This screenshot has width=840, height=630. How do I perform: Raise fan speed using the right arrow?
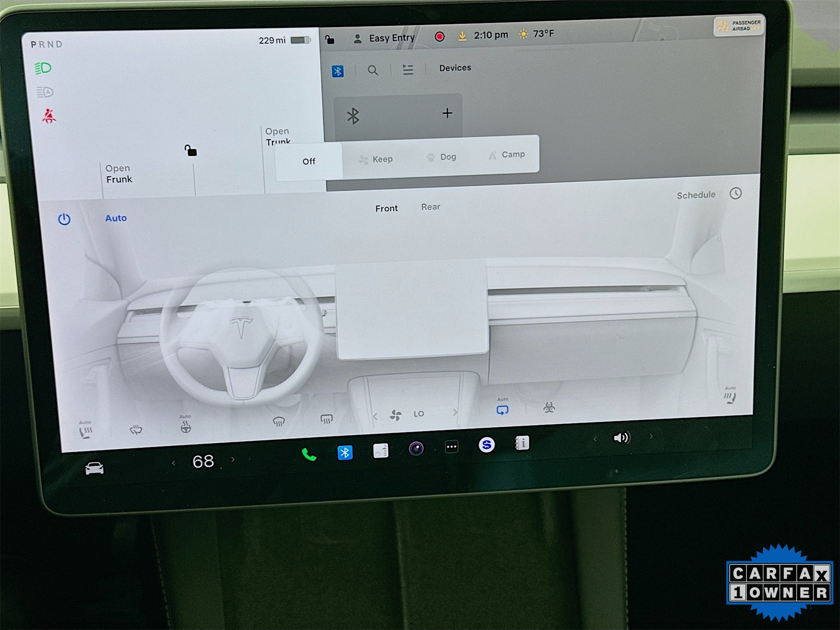coord(455,413)
